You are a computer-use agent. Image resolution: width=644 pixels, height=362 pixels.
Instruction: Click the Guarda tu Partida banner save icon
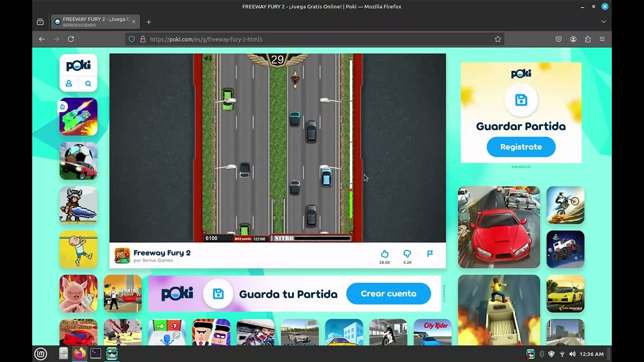218,294
